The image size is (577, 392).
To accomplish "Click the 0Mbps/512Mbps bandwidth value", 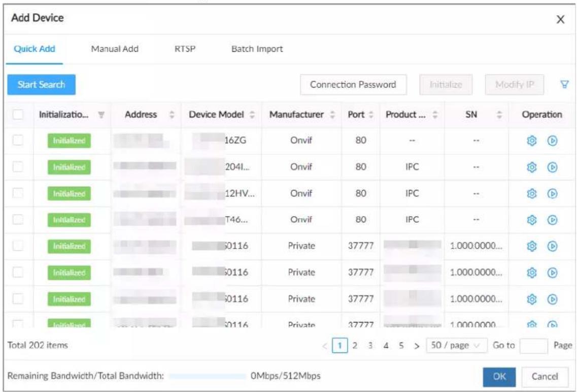I will pyautogui.click(x=286, y=376).
